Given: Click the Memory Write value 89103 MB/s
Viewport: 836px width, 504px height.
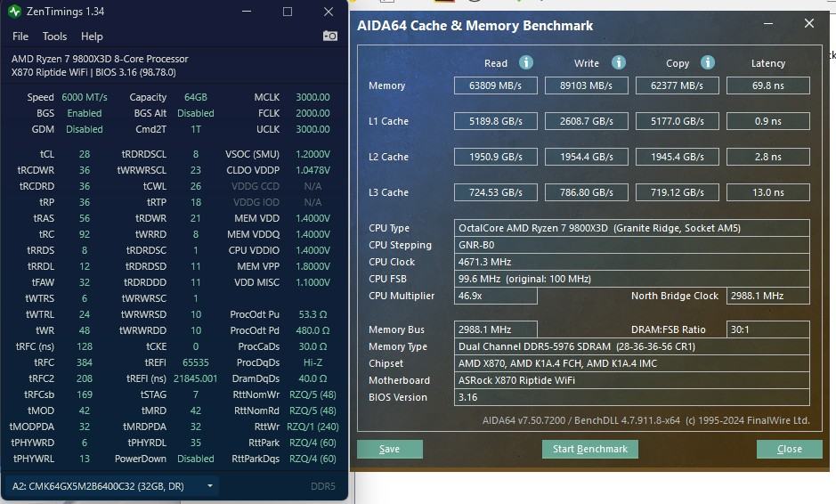Looking at the screenshot, I should coord(586,85).
